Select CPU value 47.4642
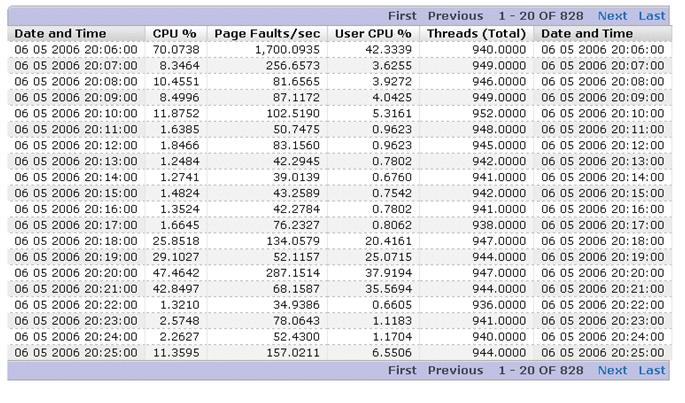Screen dimensions: 685x403 click(176, 273)
